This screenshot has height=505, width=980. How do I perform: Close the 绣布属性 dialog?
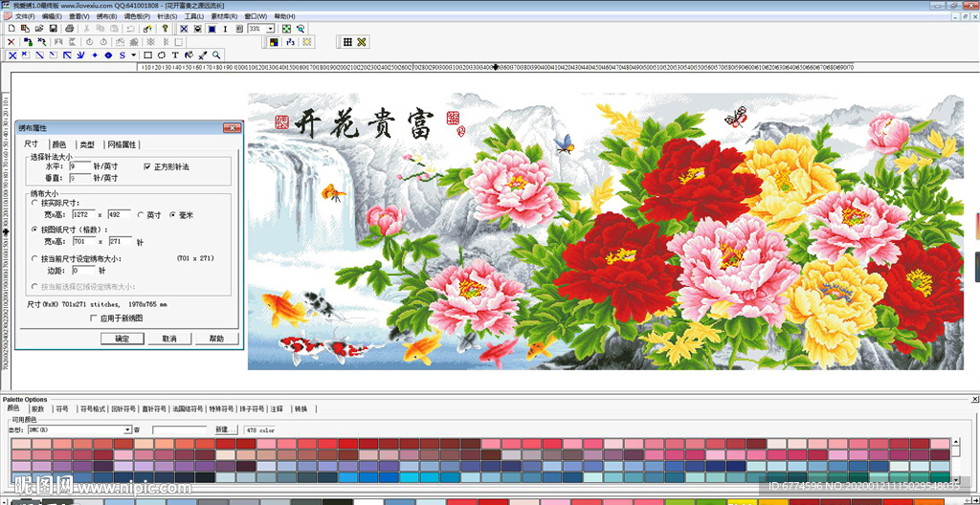point(232,127)
